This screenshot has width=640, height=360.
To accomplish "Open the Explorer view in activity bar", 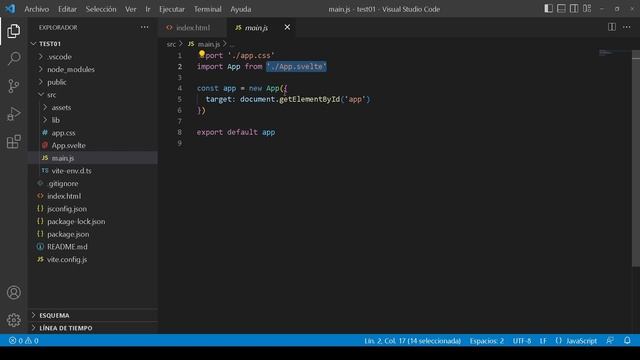I will [x=13, y=31].
